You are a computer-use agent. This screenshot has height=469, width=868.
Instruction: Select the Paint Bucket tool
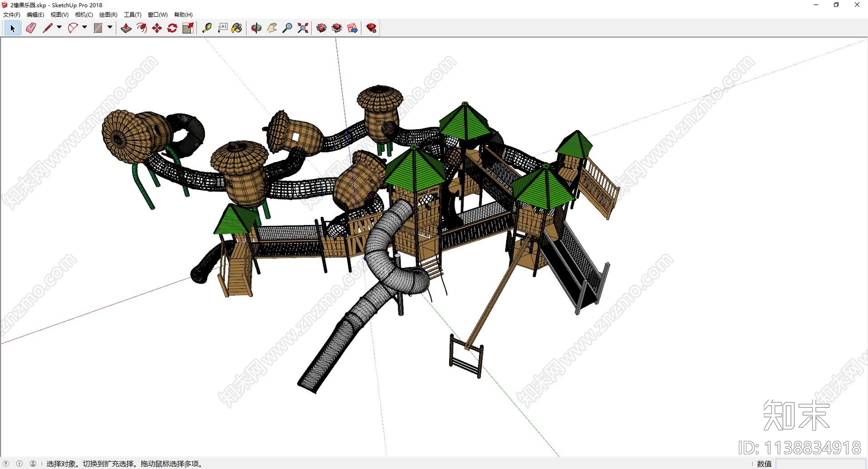click(x=237, y=28)
